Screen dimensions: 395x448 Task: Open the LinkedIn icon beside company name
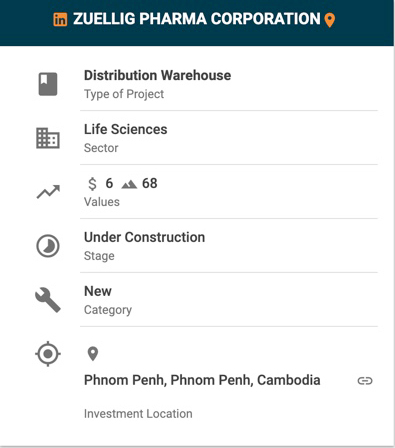point(60,20)
